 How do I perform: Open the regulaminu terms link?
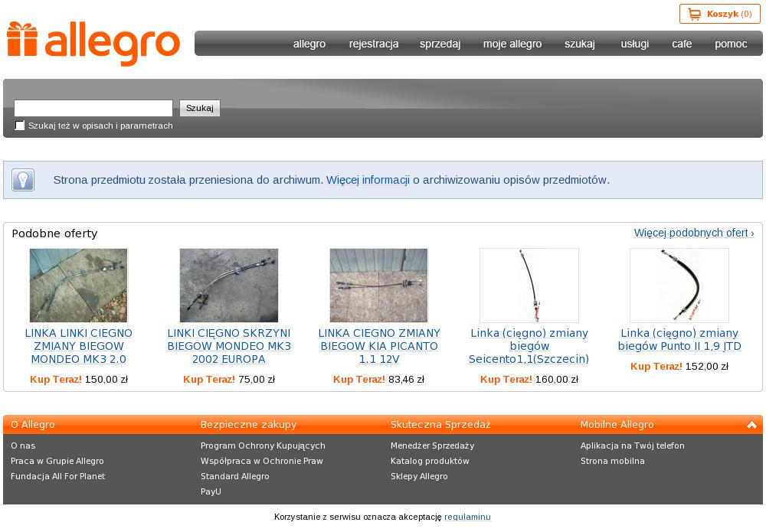coord(467,517)
